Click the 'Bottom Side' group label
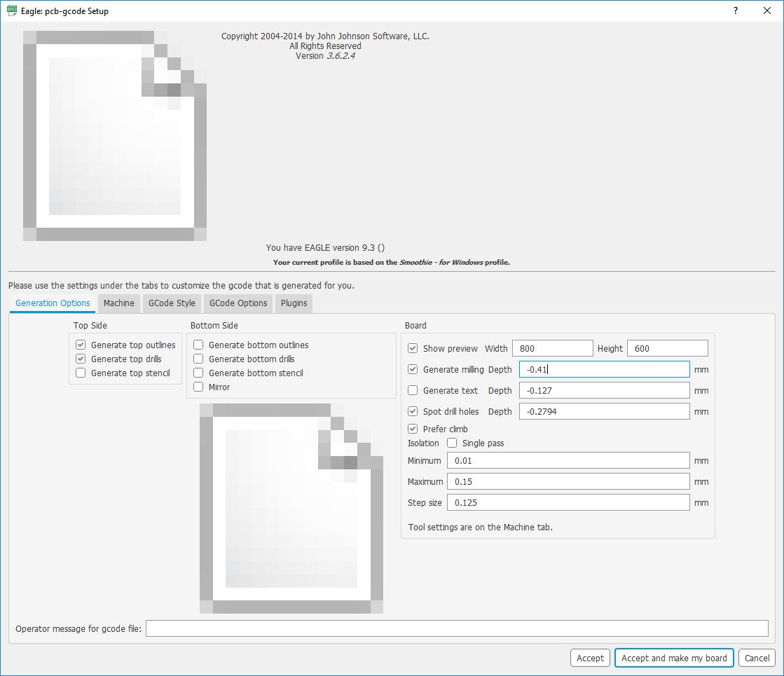 (x=214, y=326)
